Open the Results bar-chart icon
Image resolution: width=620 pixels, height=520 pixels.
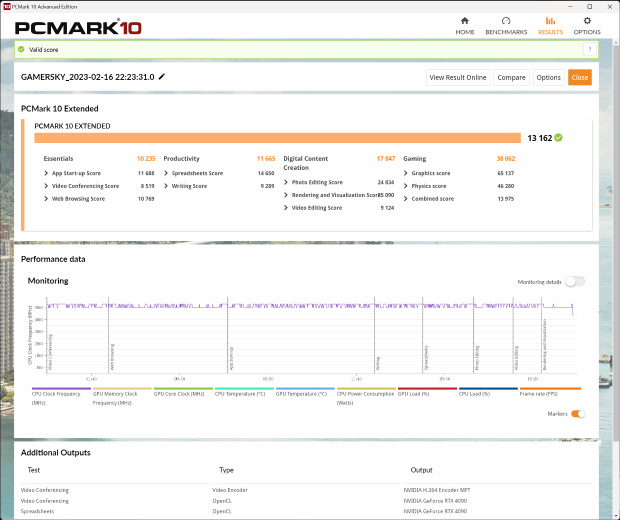click(x=550, y=21)
